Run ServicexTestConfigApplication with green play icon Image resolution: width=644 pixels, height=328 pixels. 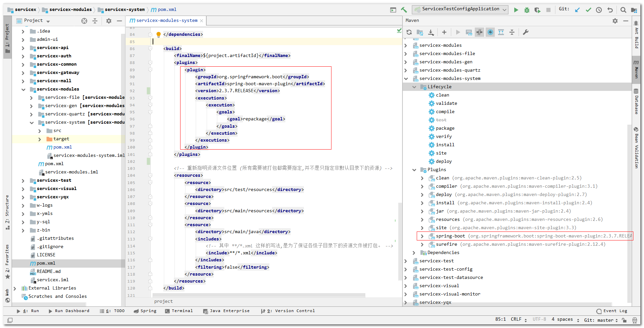pyautogui.click(x=516, y=10)
